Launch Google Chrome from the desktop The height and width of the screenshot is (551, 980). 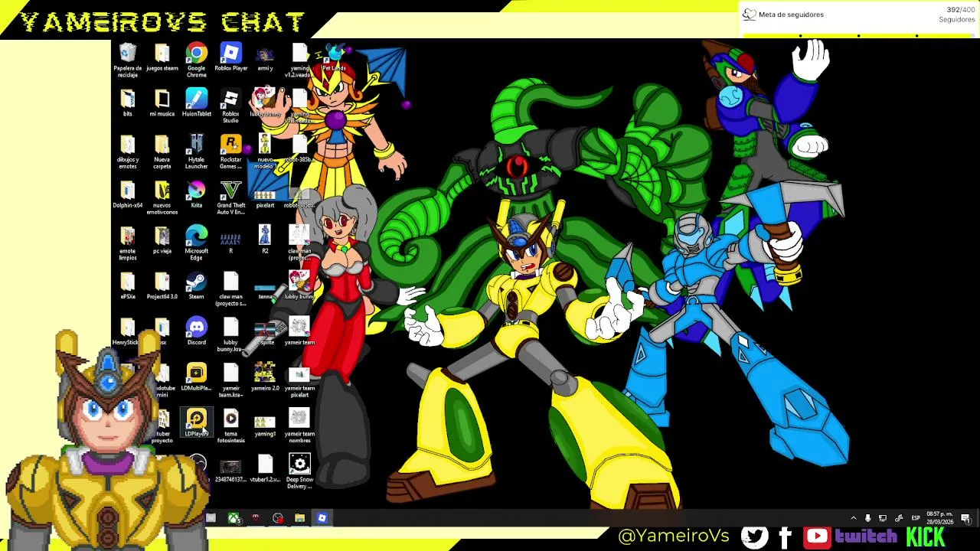[197, 60]
